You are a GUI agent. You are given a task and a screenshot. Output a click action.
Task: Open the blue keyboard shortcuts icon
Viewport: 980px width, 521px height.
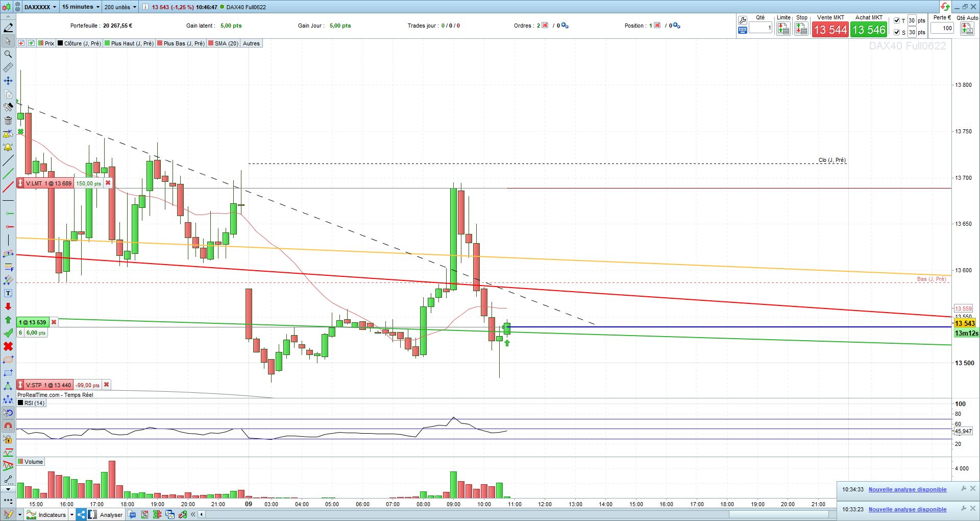click(x=743, y=30)
